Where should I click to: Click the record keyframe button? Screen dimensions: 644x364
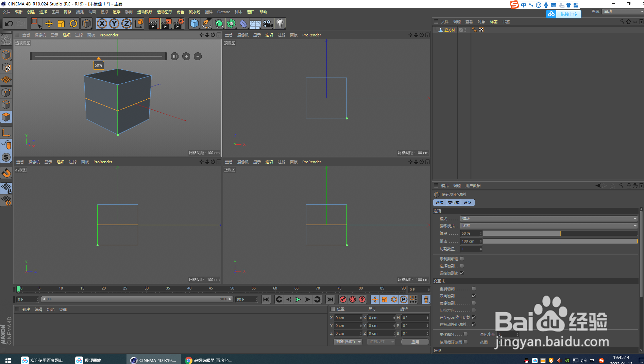pyautogui.click(x=343, y=299)
